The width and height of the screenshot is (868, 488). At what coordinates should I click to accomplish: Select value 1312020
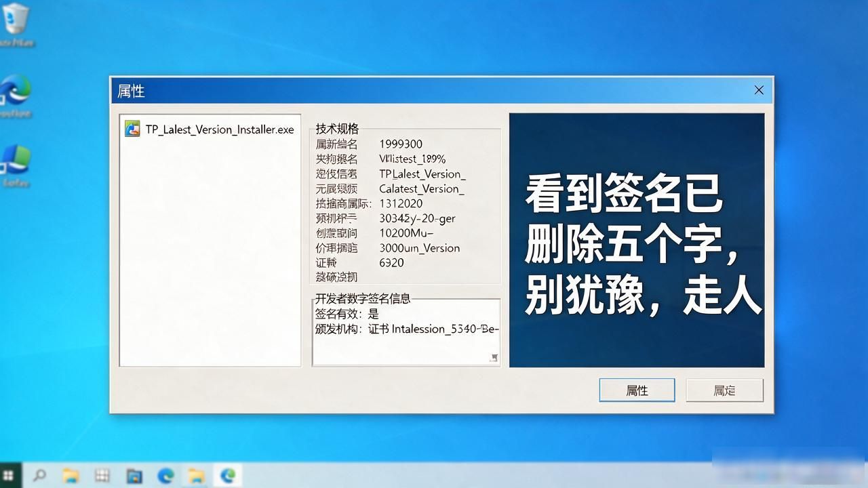[x=401, y=203]
